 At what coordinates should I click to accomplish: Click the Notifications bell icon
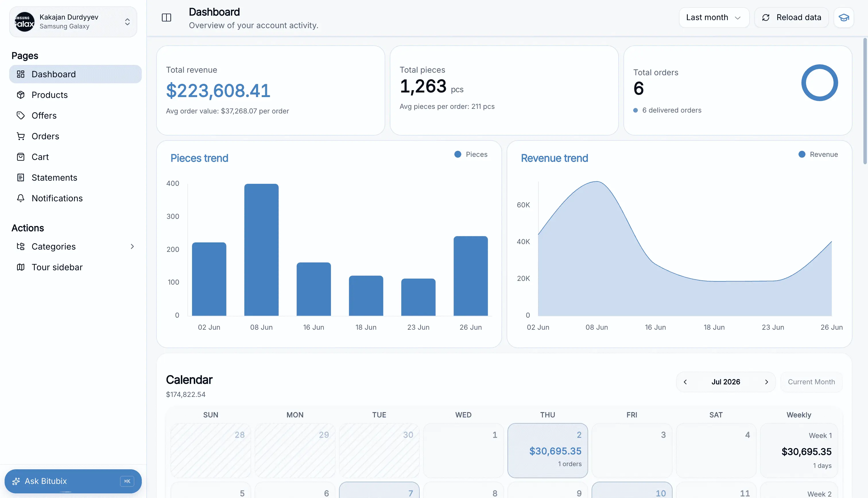(x=20, y=198)
